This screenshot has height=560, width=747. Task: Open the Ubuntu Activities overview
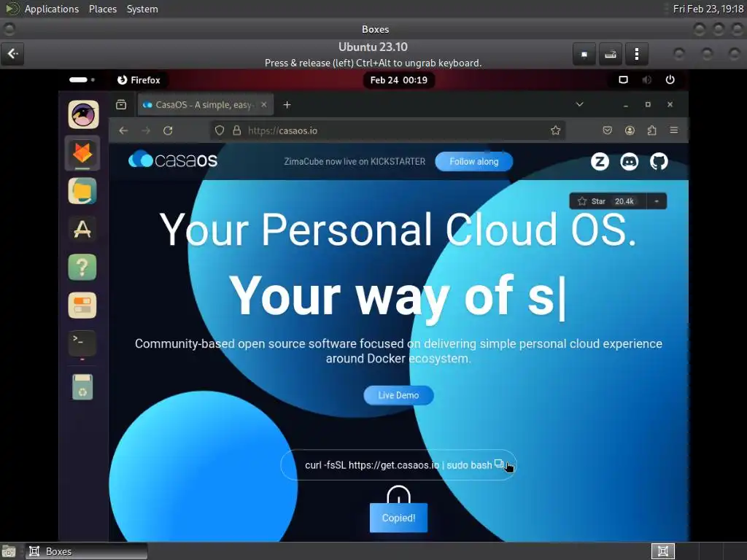pyautogui.click(x=82, y=79)
